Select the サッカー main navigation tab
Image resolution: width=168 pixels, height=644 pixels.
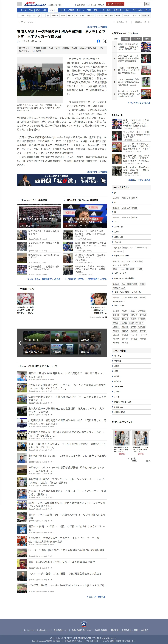(53, 10)
